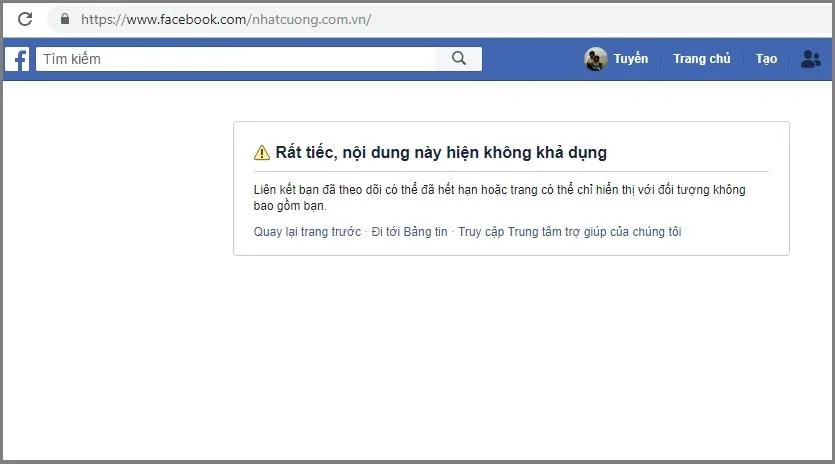Open the Tuyền profile name link
Screen dimensions: 835x464
tap(630, 59)
